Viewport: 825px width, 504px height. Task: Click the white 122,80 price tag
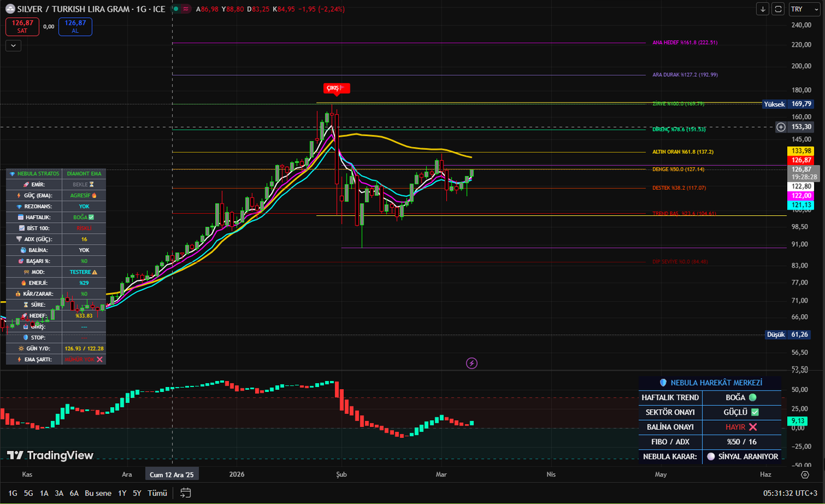[802, 186]
